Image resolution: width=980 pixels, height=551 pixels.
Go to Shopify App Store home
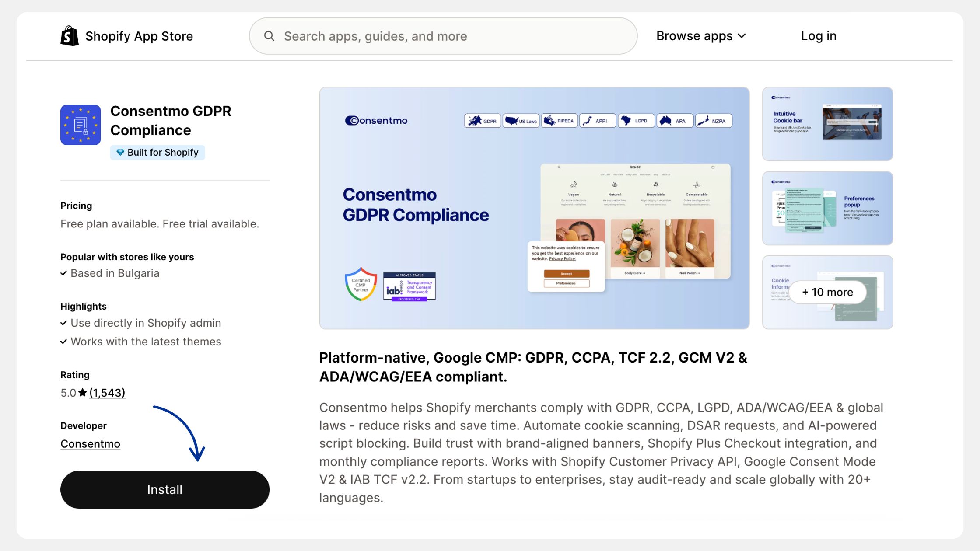[139, 36]
